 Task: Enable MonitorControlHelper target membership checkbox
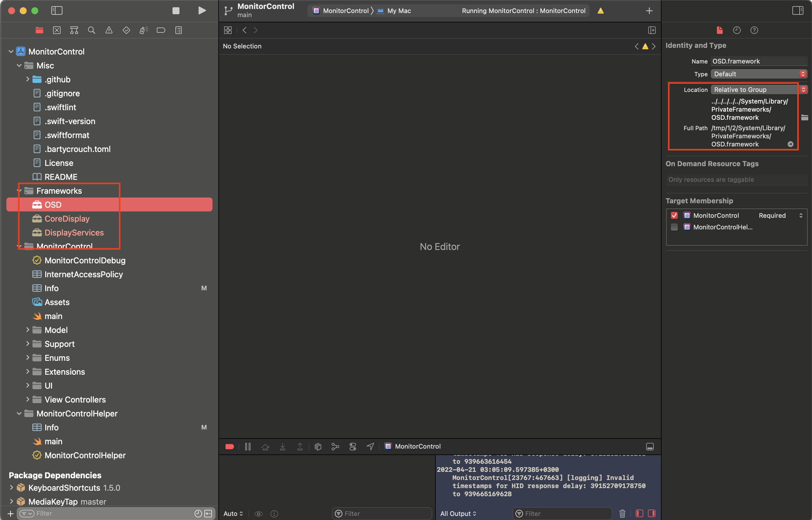(674, 227)
